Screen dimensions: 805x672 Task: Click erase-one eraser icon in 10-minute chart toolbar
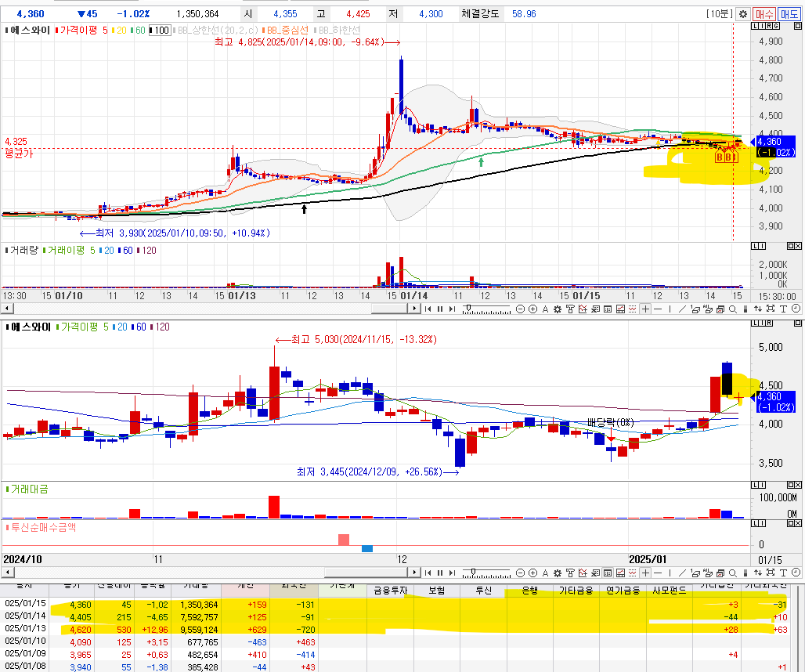click(x=695, y=309)
